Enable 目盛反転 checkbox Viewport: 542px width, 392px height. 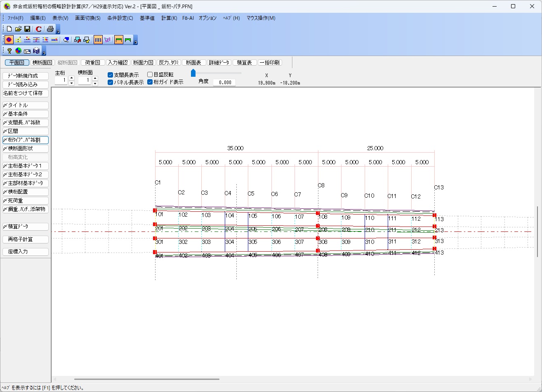(x=150, y=75)
